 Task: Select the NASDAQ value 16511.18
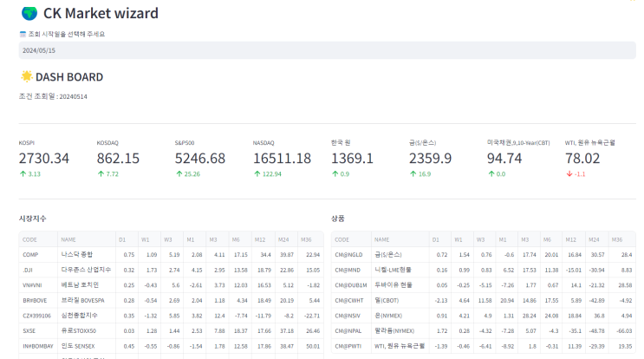pyautogui.click(x=283, y=158)
